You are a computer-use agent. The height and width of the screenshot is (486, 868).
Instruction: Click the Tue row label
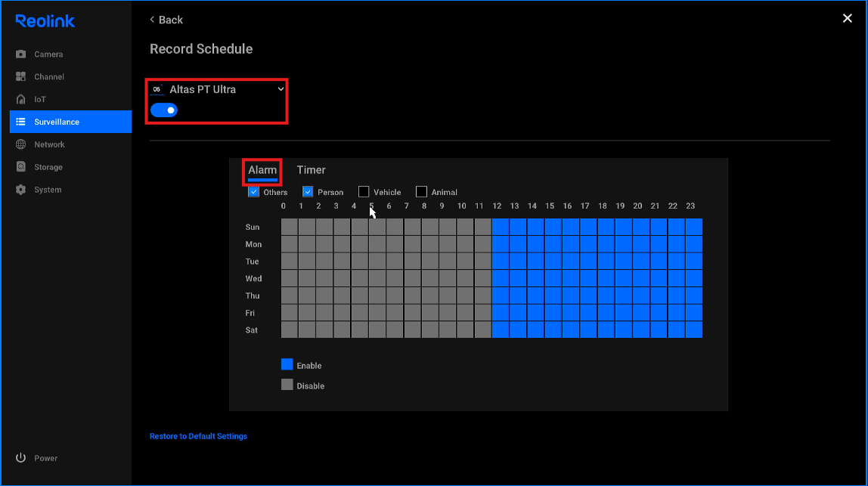tap(252, 262)
